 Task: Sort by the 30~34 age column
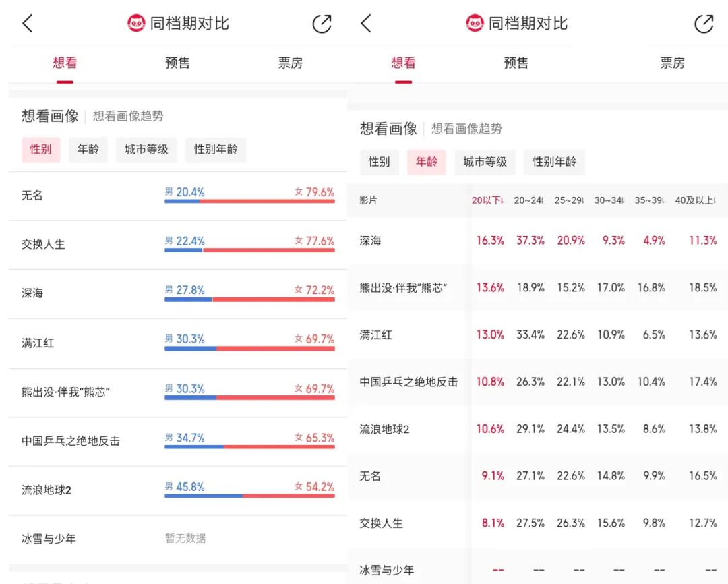pos(609,200)
